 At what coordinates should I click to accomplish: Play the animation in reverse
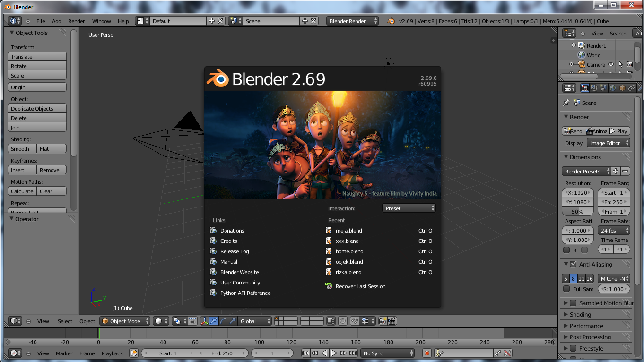324,353
